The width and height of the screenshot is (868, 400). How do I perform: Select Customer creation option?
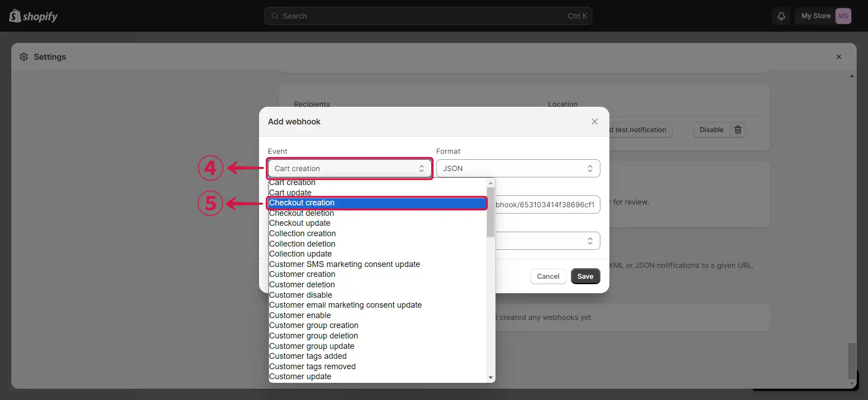[x=377, y=274]
